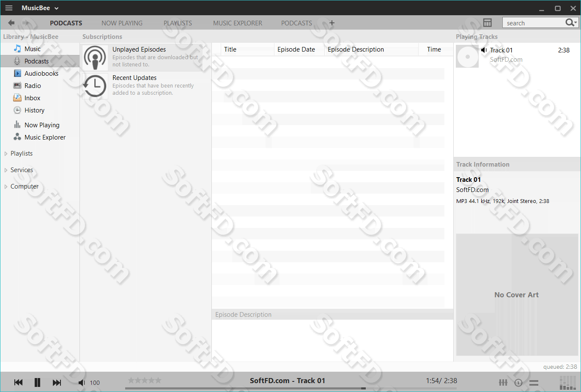This screenshot has width=581, height=392.
Task: Select the History clock icon in the sidebar
Action: (x=17, y=110)
